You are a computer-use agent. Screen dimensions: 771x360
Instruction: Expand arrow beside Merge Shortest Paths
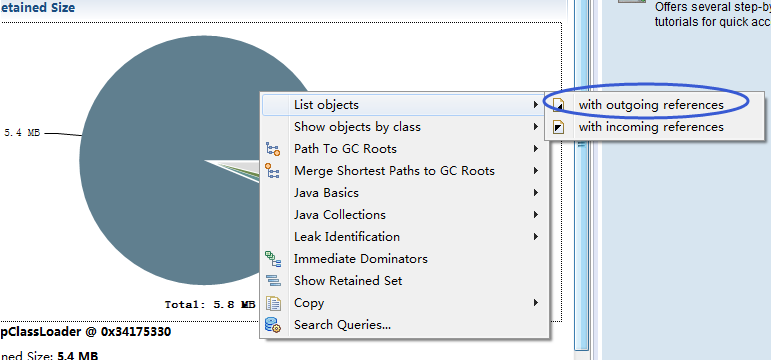[x=536, y=171]
